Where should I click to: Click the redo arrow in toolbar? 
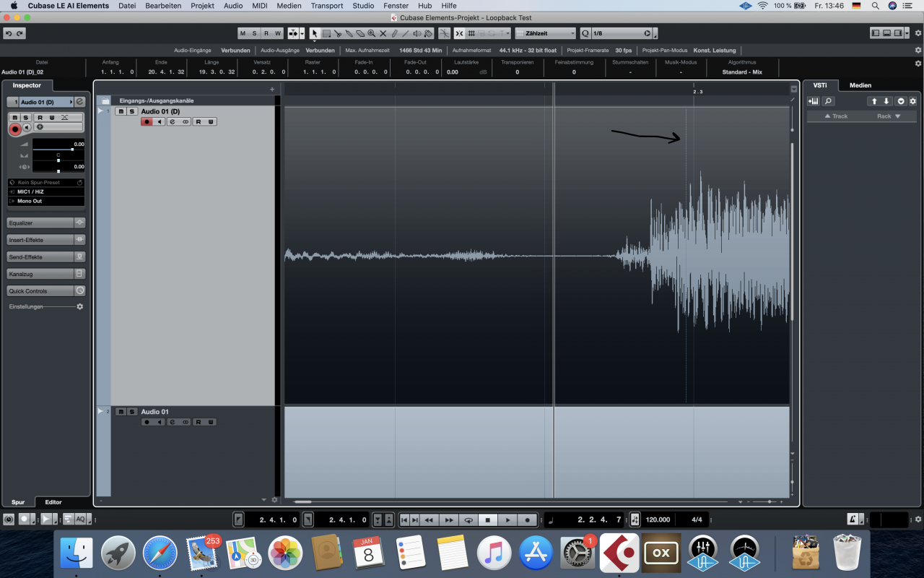(x=19, y=33)
